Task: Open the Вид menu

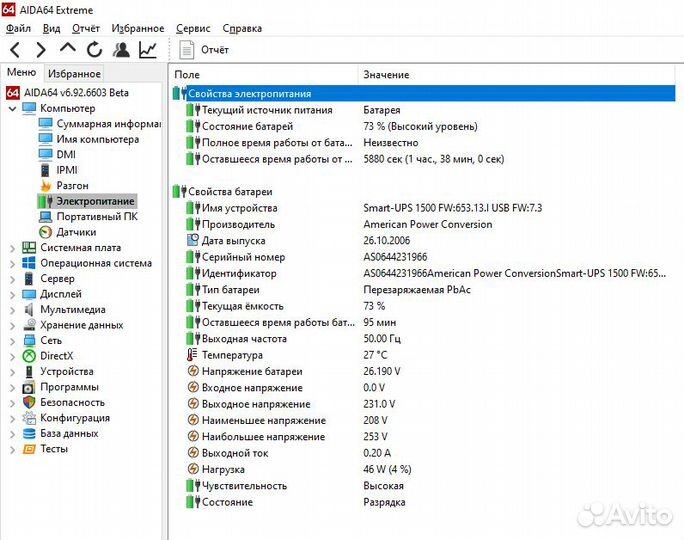Action: tap(51, 28)
